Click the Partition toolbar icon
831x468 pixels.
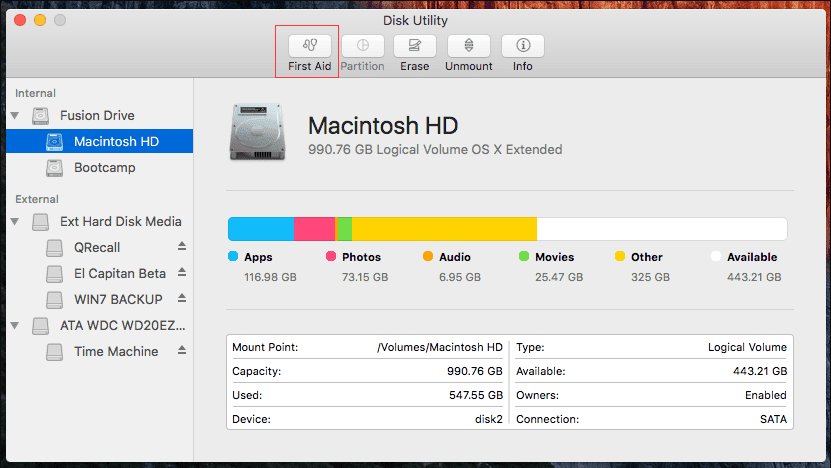click(362, 46)
